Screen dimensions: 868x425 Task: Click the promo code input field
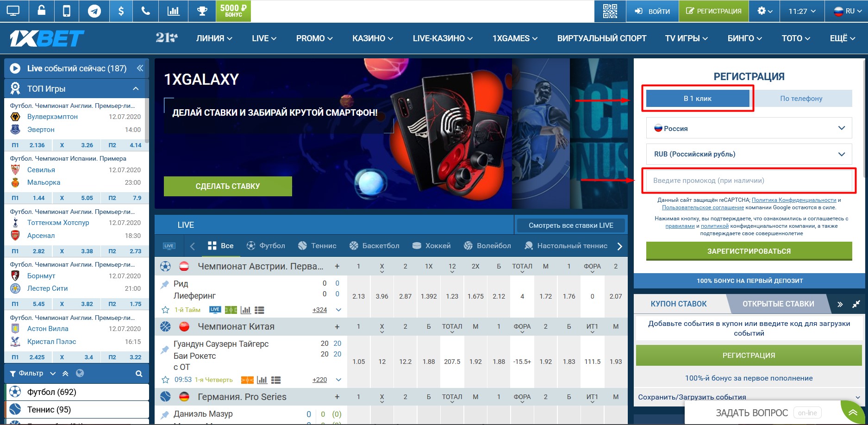coord(749,181)
